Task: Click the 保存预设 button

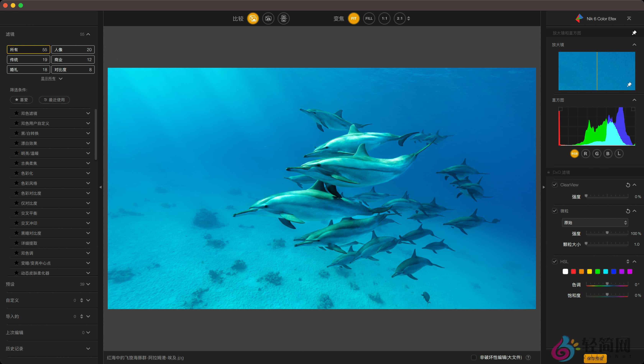Action: click(595, 358)
